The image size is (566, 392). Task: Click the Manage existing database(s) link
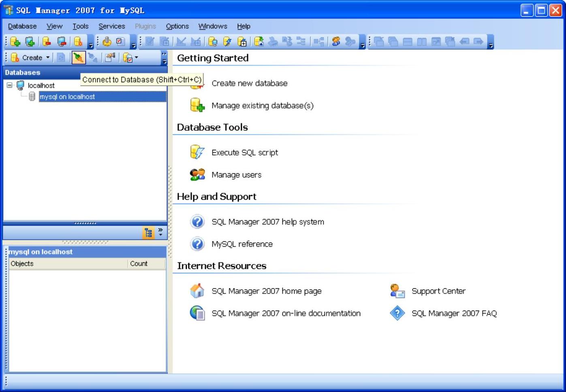[263, 105]
